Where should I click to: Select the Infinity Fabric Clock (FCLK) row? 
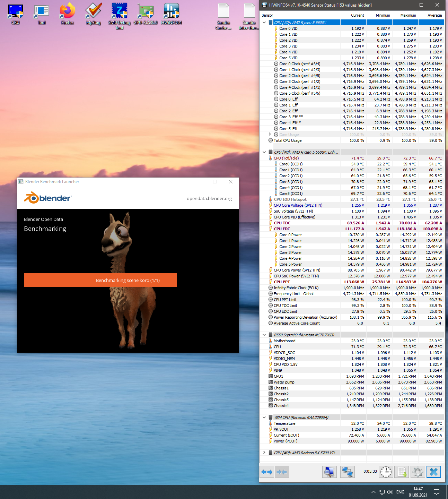[x=352, y=288]
